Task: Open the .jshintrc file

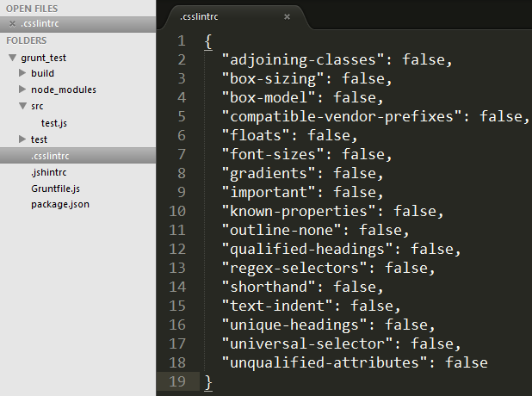Action: coord(48,171)
